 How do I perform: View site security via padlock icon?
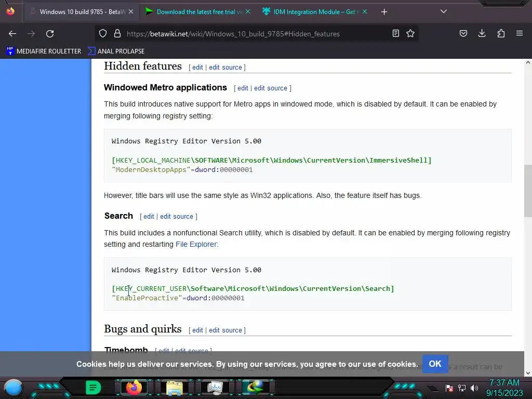[x=117, y=34]
